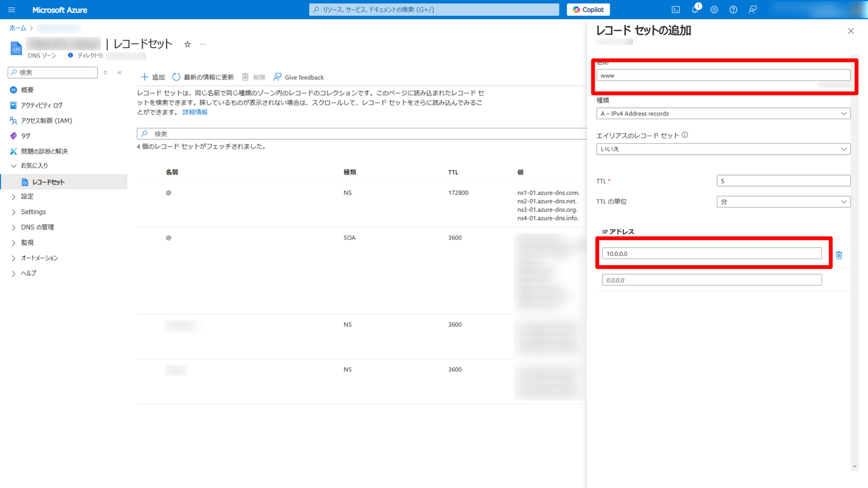Open the 詳細情報 link
Screen dimensions: 868x488
pyautogui.click(x=195, y=112)
